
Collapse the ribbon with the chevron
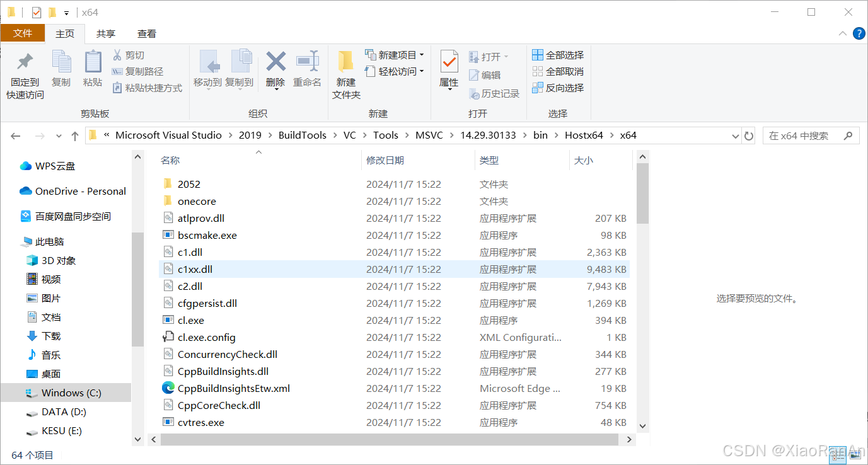tap(843, 33)
